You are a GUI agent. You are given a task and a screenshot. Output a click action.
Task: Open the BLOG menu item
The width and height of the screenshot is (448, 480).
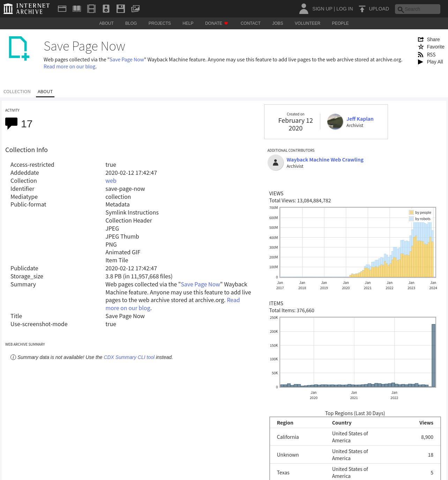[x=131, y=23]
